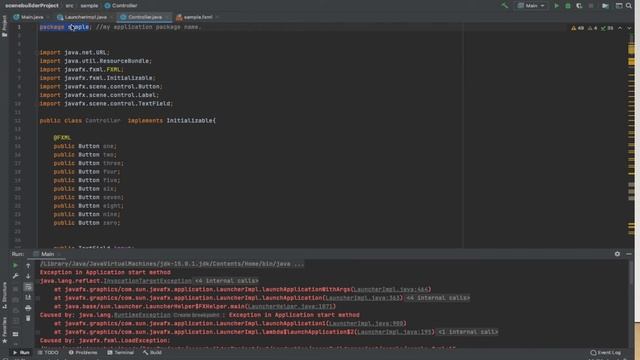Open the TODO tool window tab
The height and width of the screenshot is (360, 640).
(x=48, y=352)
